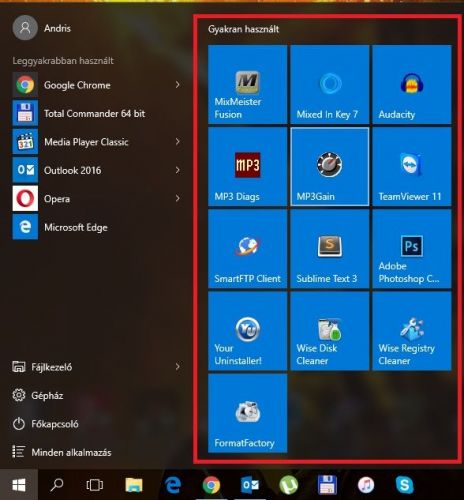Screen dimensions: 464x500
Task: Expand Outlook 2016 jump list arrow
Action: coord(178,170)
